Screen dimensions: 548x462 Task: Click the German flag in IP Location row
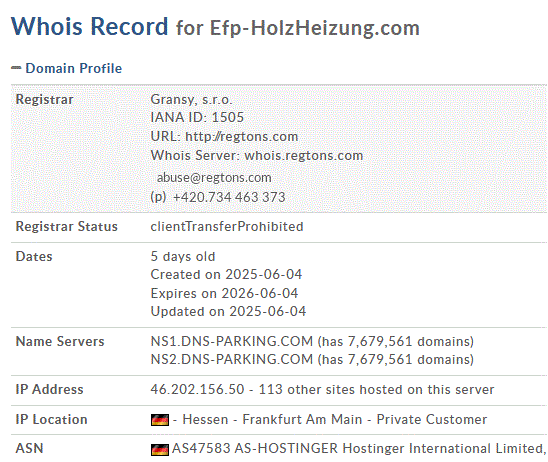[160, 419]
